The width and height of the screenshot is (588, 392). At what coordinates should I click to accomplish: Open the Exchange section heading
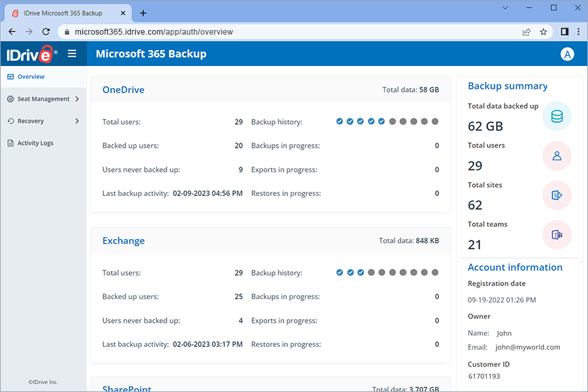click(x=123, y=241)
